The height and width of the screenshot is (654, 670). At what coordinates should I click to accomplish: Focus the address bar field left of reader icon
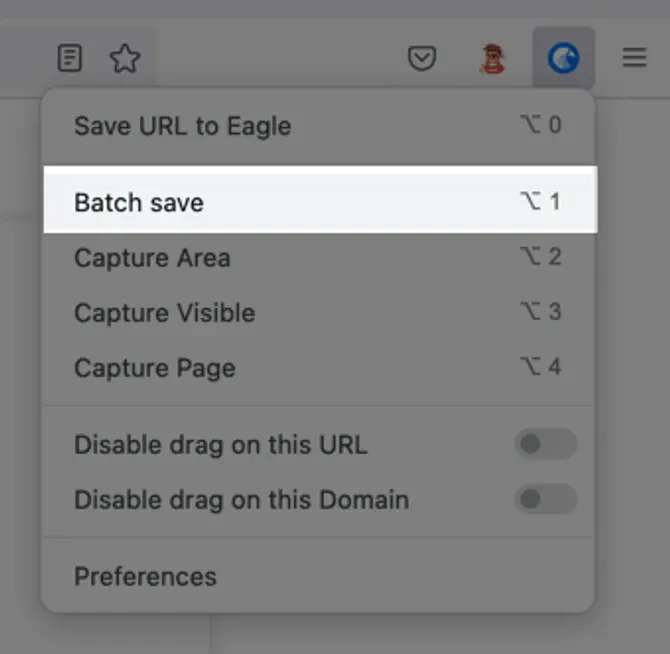pos(24,58)
